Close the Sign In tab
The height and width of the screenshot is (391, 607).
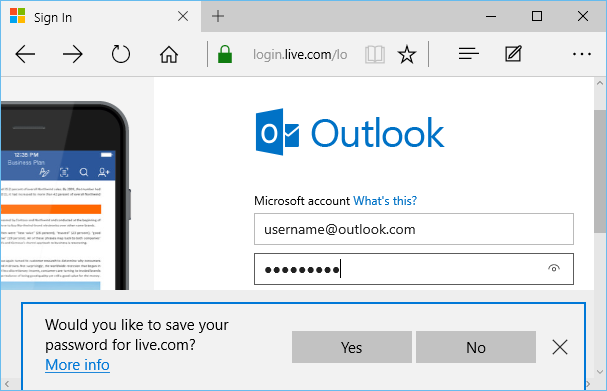pos(183,16)
